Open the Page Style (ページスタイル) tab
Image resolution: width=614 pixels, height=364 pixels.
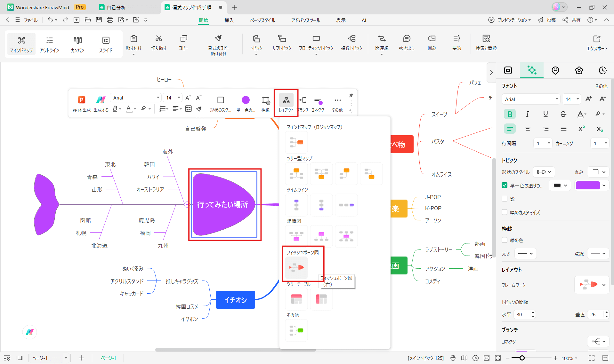263,20
